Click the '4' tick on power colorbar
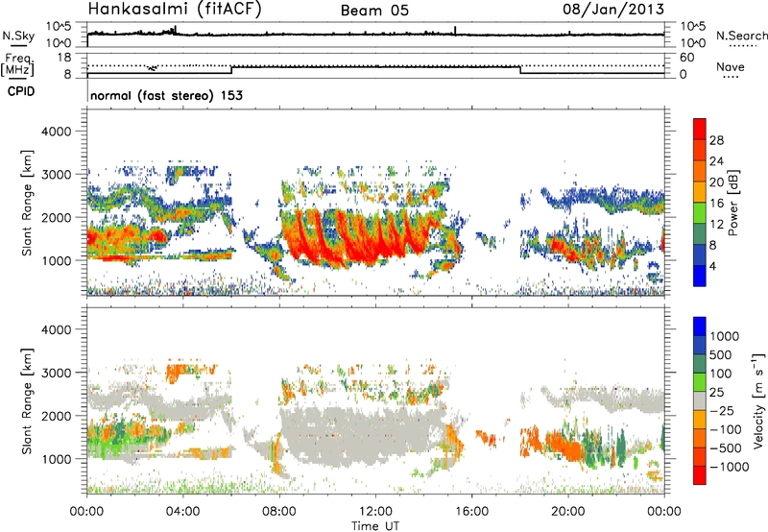 (713, 266)
